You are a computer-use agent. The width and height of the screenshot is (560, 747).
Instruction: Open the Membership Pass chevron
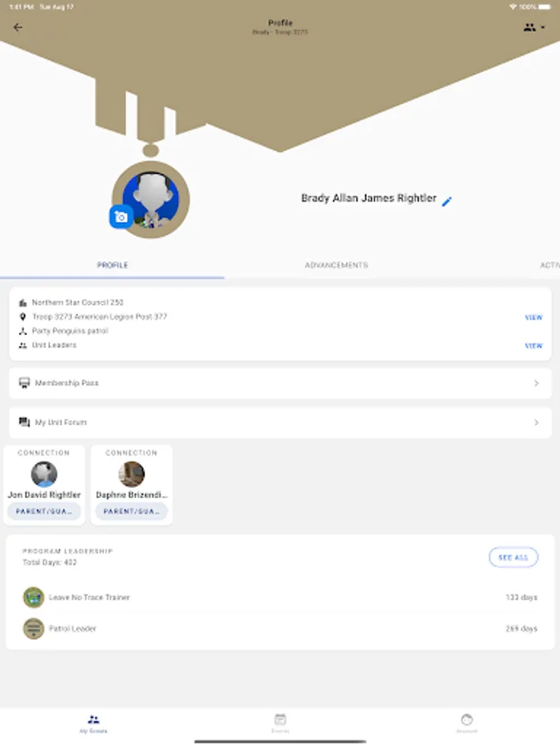[x=536, y=383]
